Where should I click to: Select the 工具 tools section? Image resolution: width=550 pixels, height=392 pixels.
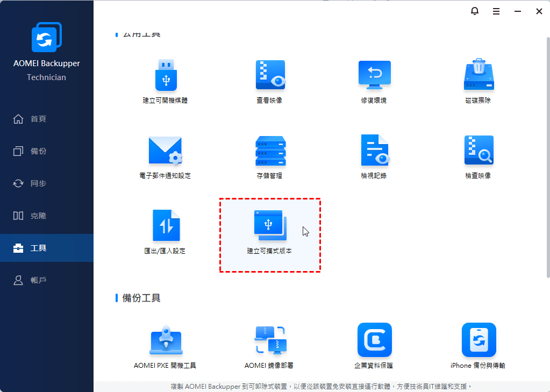pos(47,248)
